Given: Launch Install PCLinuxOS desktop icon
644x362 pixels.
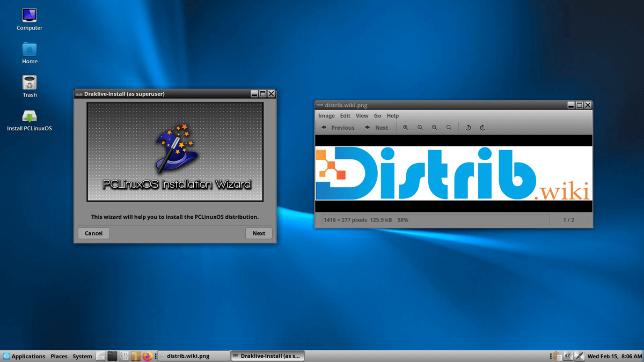Looking at the screenshot, I should click(30, 120).
